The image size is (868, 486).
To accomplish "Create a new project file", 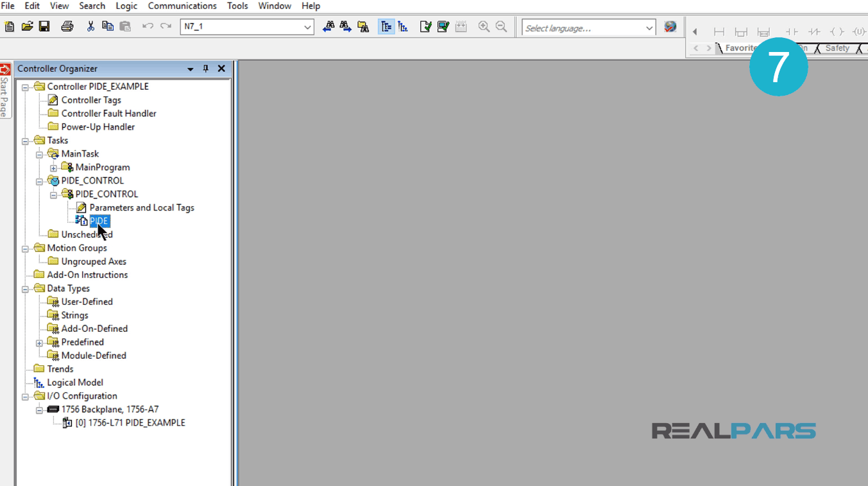I will point(9,27).
